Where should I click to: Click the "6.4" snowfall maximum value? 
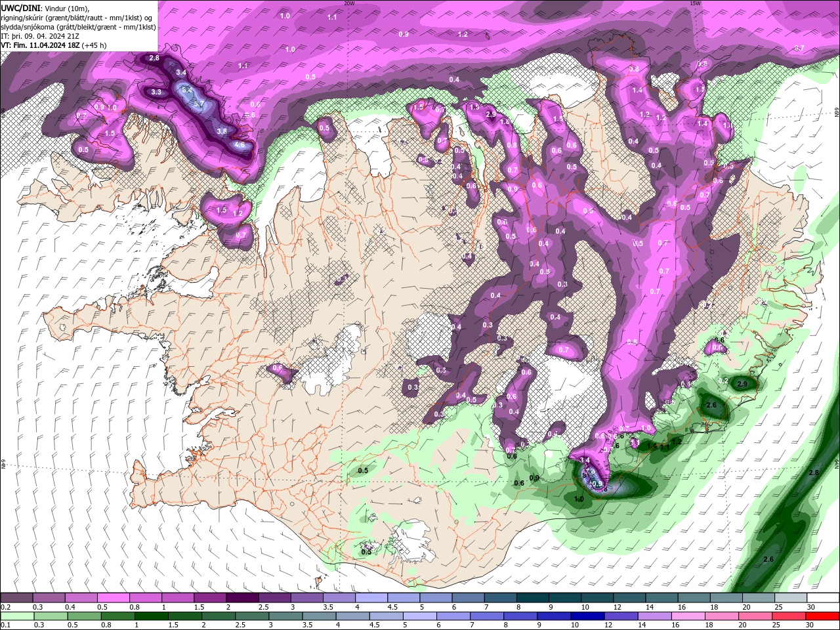[186, 91]
